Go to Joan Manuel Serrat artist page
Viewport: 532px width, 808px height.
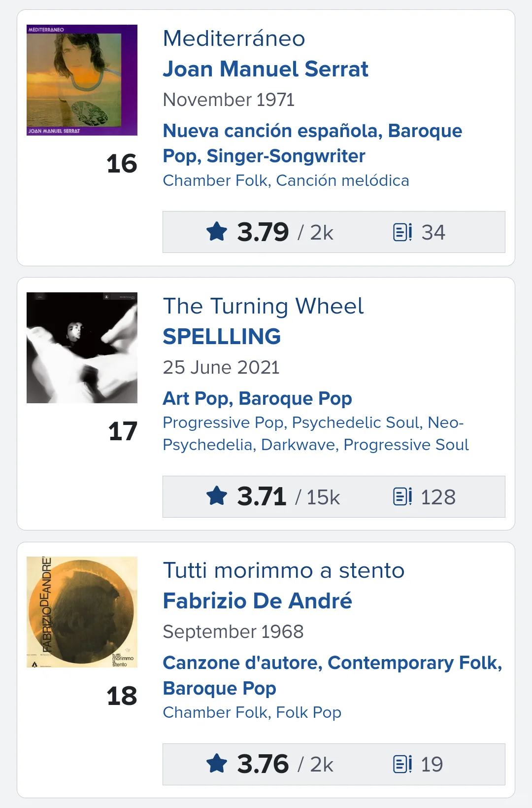pyautogui.click(x=266, y=69)
